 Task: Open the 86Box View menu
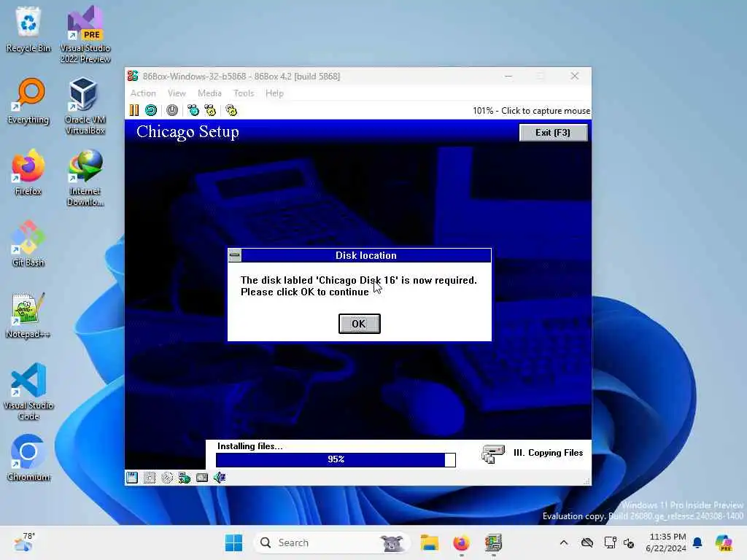(x=177, y=93)
